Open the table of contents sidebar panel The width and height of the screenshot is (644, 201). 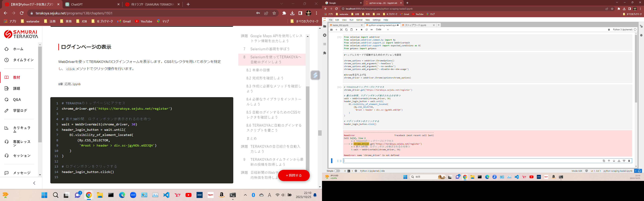pyautogui.click(x=325, y=44)
